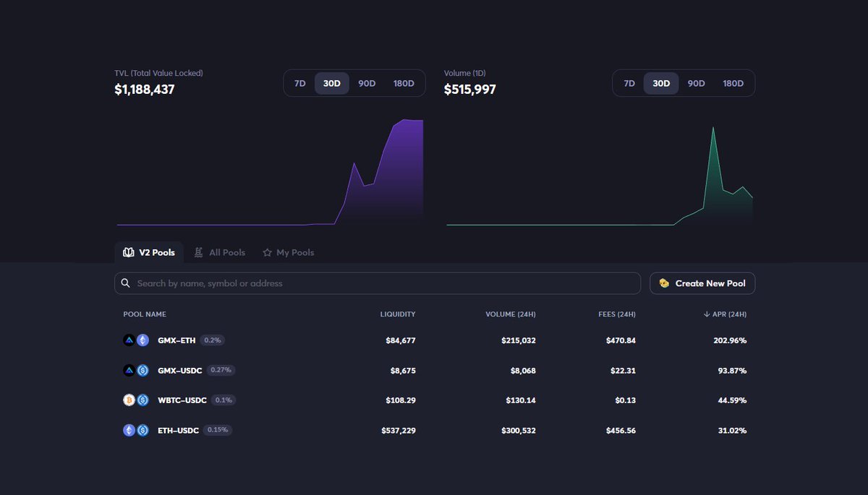
Task: Click the 0.2% fee badge
Action: coord(213,340)
